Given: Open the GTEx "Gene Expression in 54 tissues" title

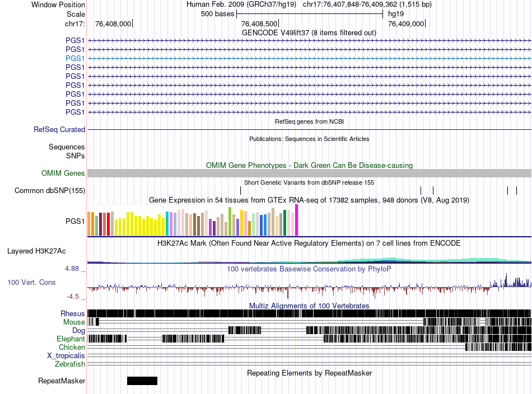Looking at the screenshot, I should pos(309,200).
